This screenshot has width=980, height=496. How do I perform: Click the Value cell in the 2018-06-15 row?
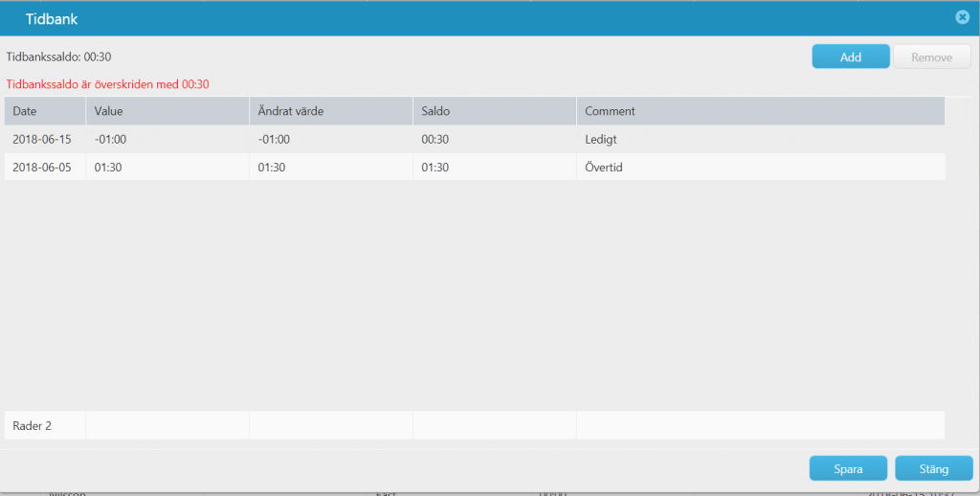167,140
